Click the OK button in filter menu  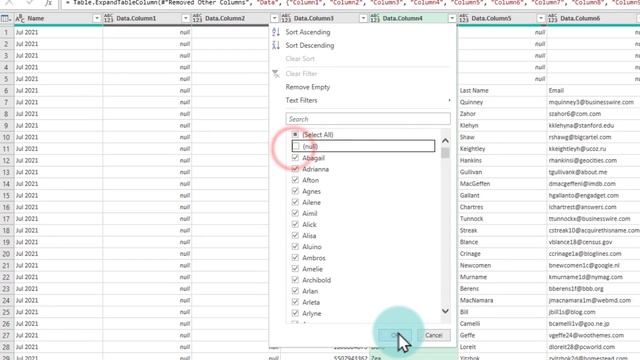pyautogui.click(x=394, y=336)
